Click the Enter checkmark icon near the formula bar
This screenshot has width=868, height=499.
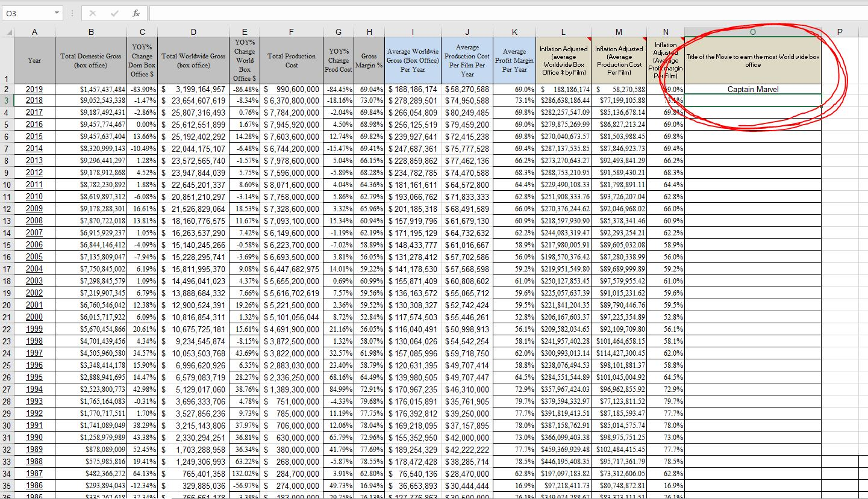tap(114, 13)
